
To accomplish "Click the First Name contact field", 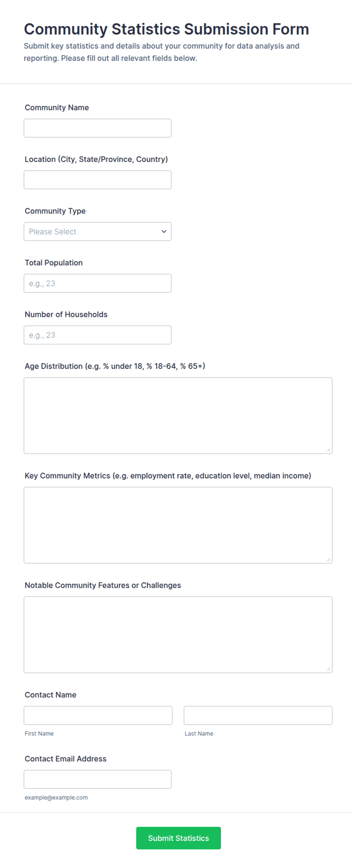I will pos(98,716).
